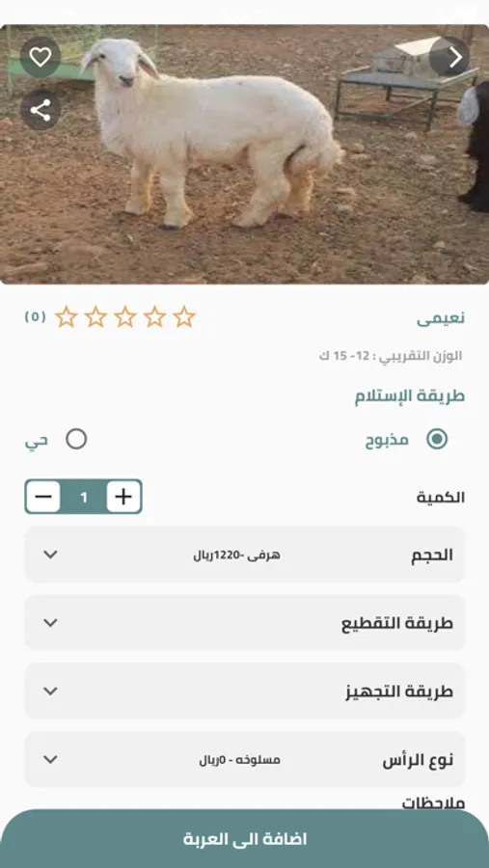Tap the نعيمى product title
Image resolution: width=489 pixels, height=868 pixels.
point(441,318)
